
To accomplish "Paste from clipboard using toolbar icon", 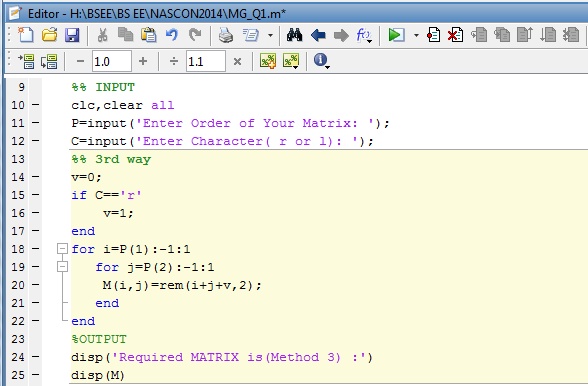I will tap(148, 35).
